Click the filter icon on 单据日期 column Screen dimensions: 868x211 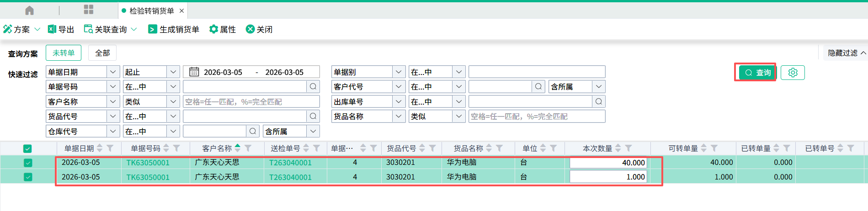[110, 148]
